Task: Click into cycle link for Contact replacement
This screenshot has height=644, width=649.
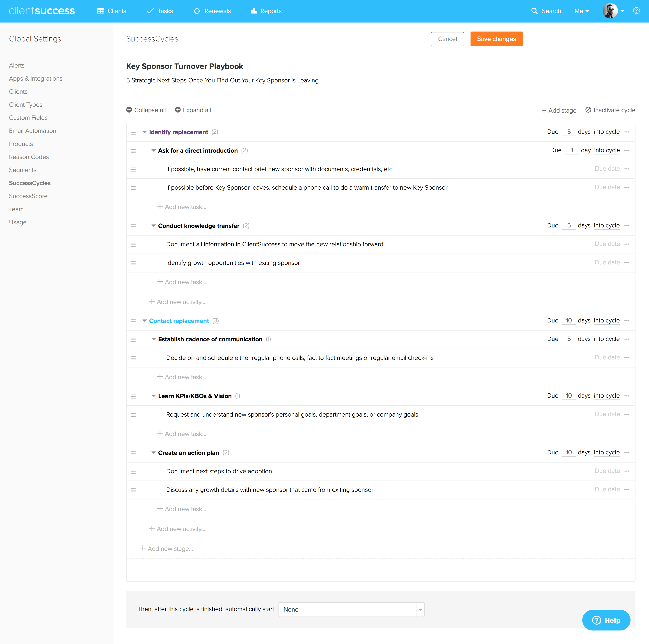Action: [x=606, y=320]
